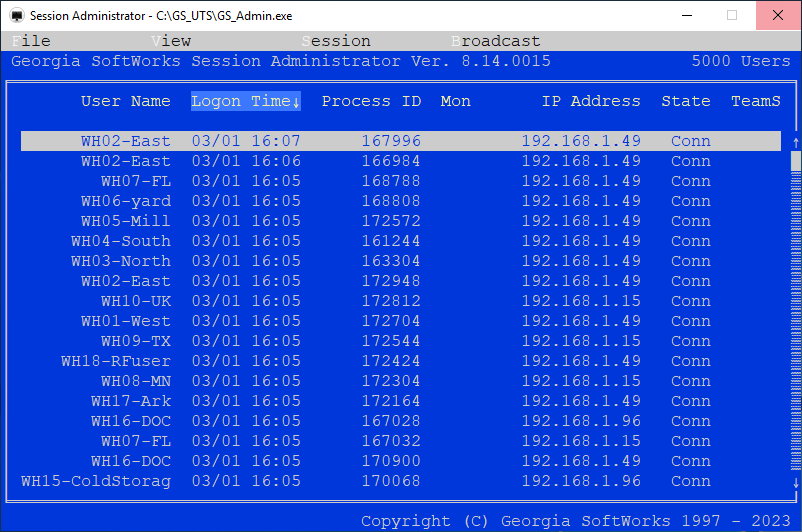This screenshot has width=802, height=532.
Task: Click the scrollbar down arrow
Action: pos(796,482)
